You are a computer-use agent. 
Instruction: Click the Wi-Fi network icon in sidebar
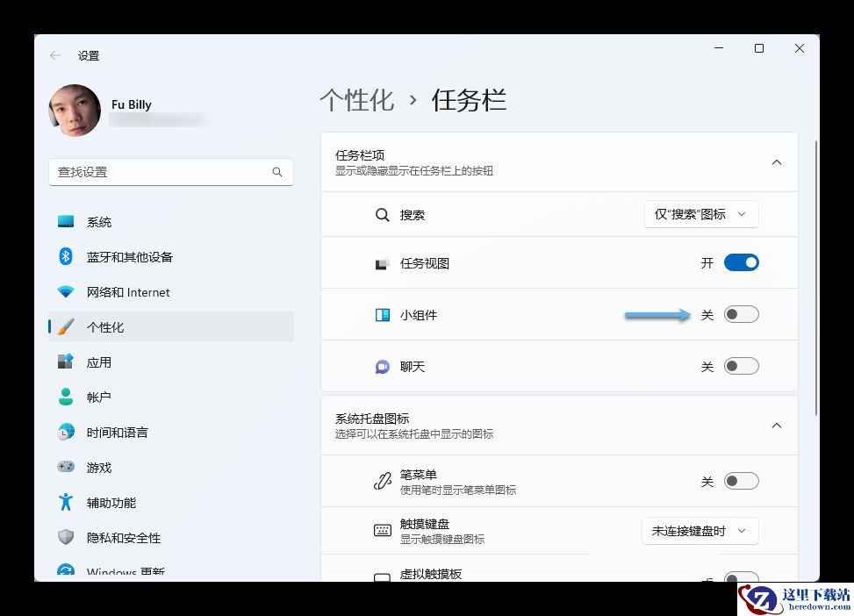tap(66, 292)
